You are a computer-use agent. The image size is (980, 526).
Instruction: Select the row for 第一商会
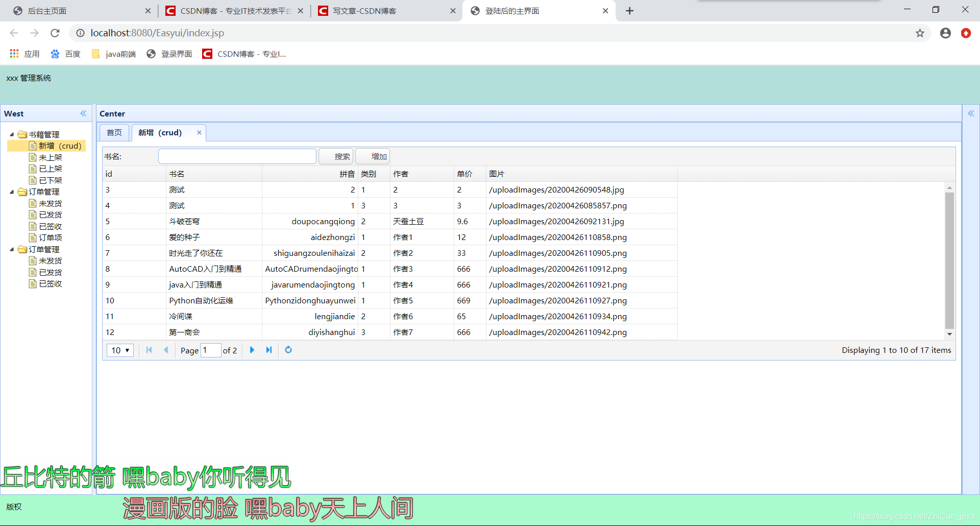(390, 332)
